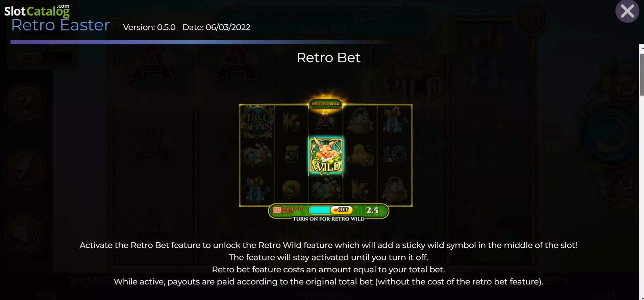
Task: Click the 2.5 bet value
Action: pyautogui.click(x=372, y=210)
